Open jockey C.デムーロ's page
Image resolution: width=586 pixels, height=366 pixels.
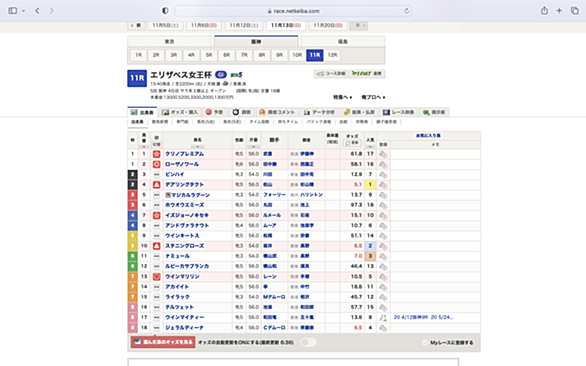click(274, 327)
